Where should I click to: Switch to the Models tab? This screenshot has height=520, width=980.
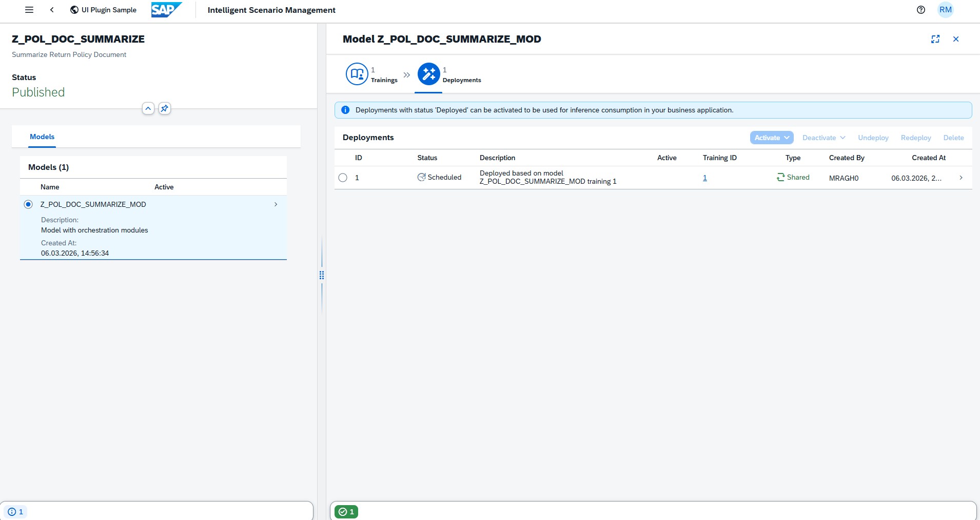tap(42, 137)
